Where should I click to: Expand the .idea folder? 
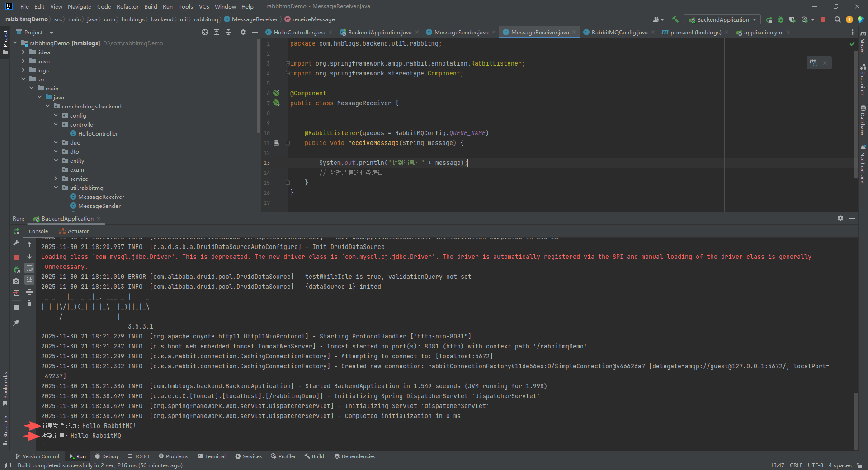click(23, 52)
